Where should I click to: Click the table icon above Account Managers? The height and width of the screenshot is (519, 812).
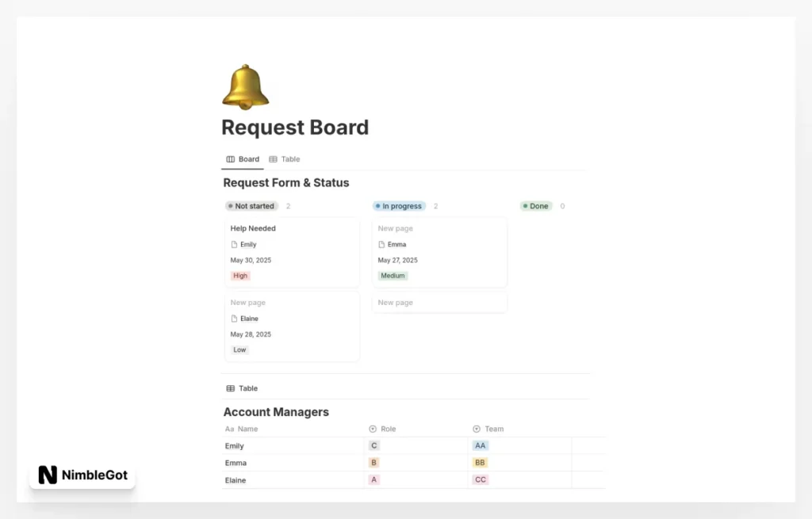tap(231, 388)
